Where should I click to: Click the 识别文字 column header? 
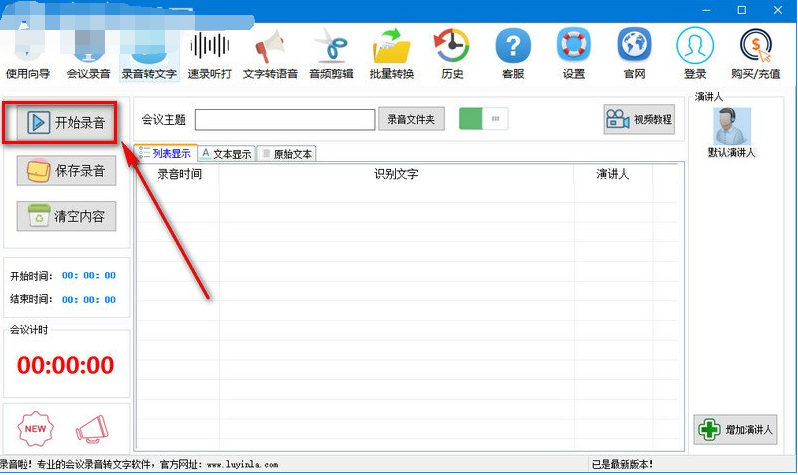[x=396, y=174]
